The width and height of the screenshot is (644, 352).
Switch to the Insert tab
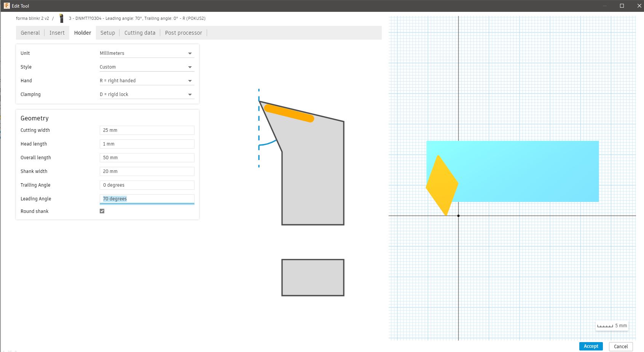click(x=57, y=33)
